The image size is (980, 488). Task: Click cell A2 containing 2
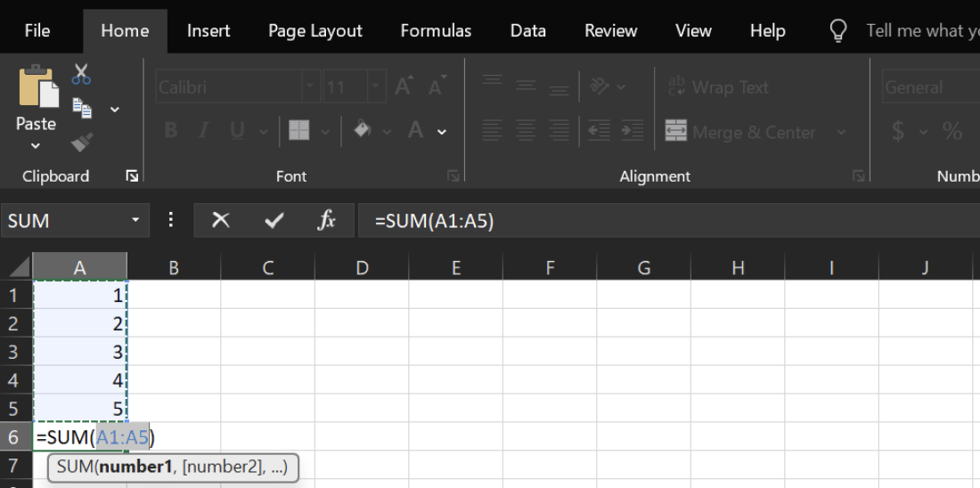tap(79, 323)
